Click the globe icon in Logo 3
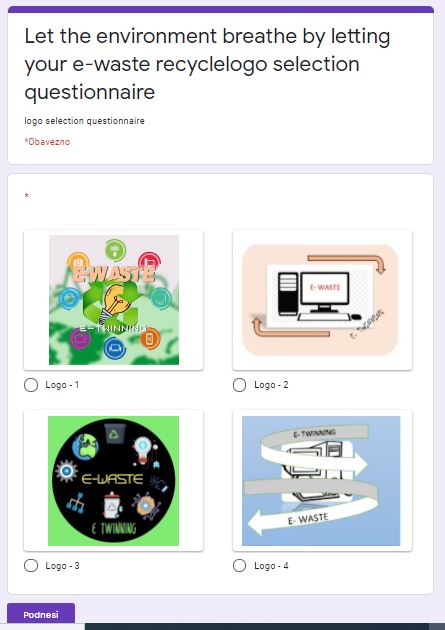The height and width of the screenshot is (630, 445). pyautogui.click(x=85, y=446)
